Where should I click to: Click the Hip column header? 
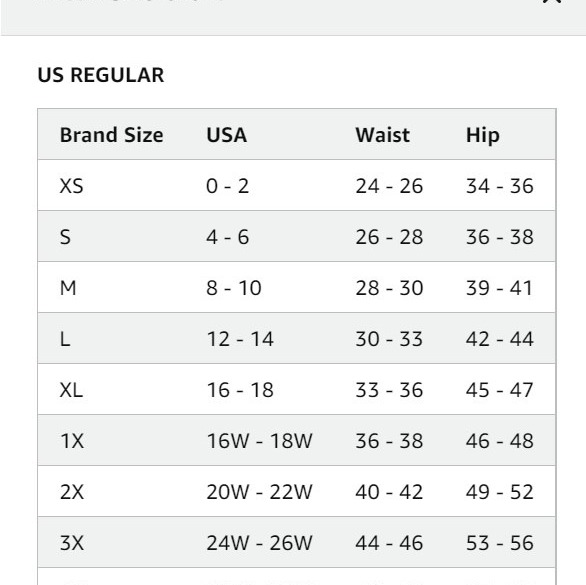click(x=482, y=135)
